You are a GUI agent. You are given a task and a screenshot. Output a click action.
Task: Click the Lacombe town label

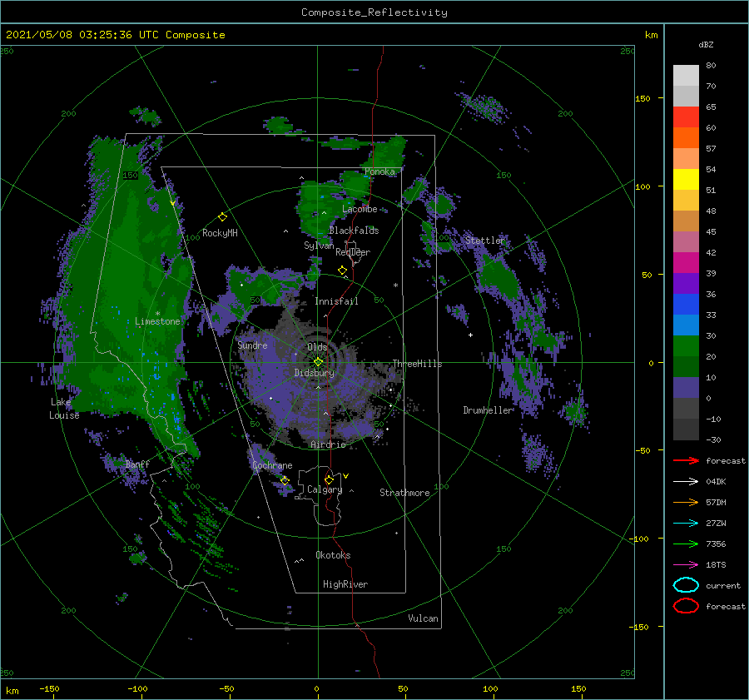point(360,209)
